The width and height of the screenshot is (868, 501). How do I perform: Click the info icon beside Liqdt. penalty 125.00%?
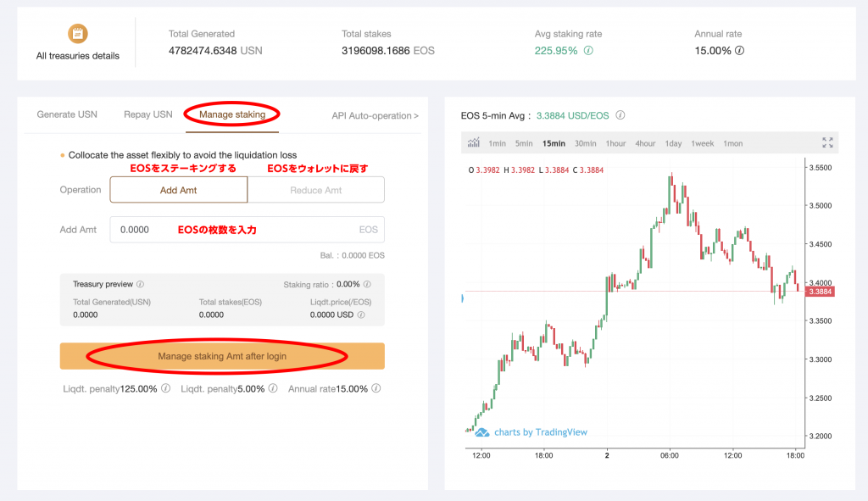click(x=165, y=389)
